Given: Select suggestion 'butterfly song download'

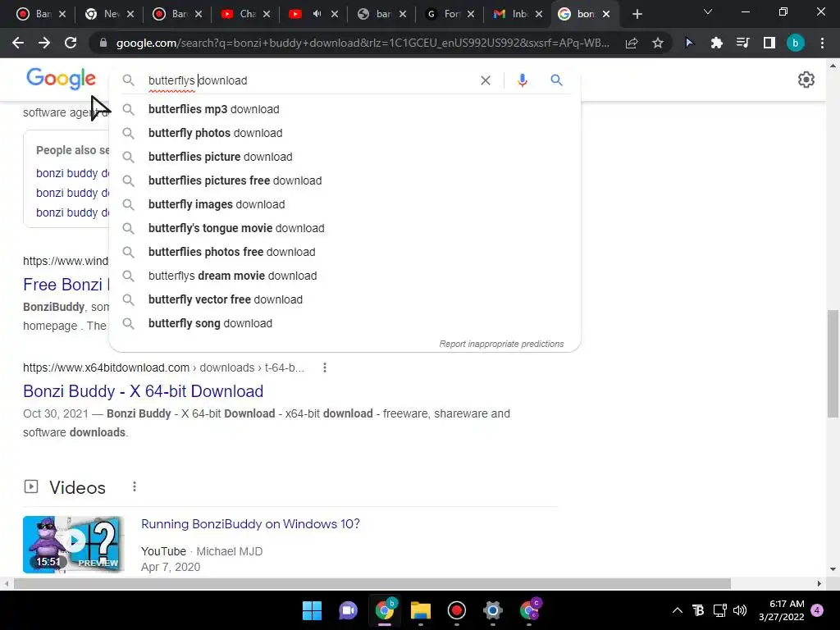Looking at the screenshot, I should point(345,323).
